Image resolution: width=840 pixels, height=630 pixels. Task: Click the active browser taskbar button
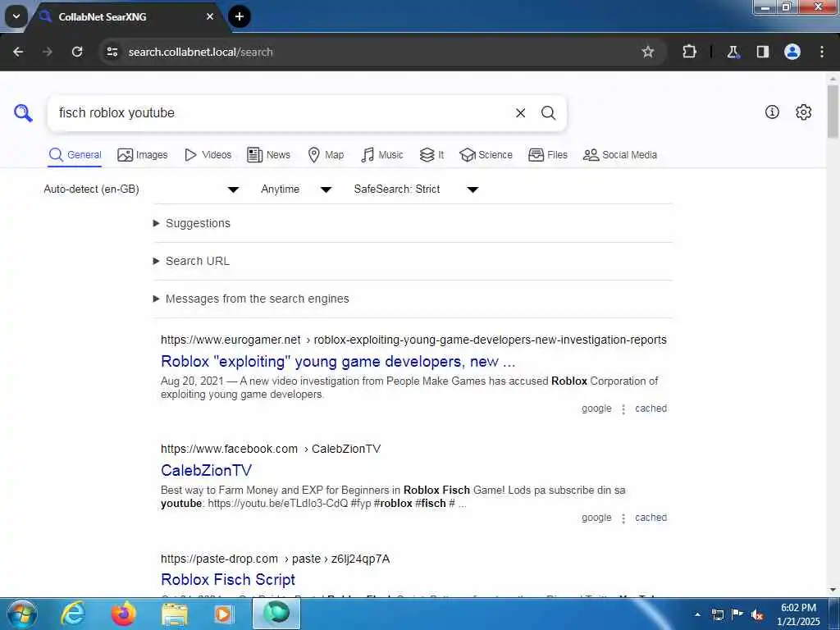click(276, 614)
